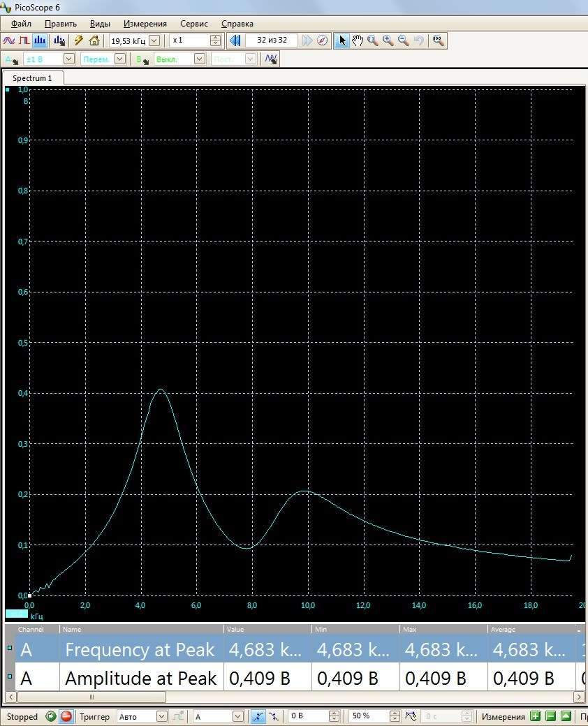Select the Spectrum 1 tab
This screenshot has width=588, height=726.
32,78
